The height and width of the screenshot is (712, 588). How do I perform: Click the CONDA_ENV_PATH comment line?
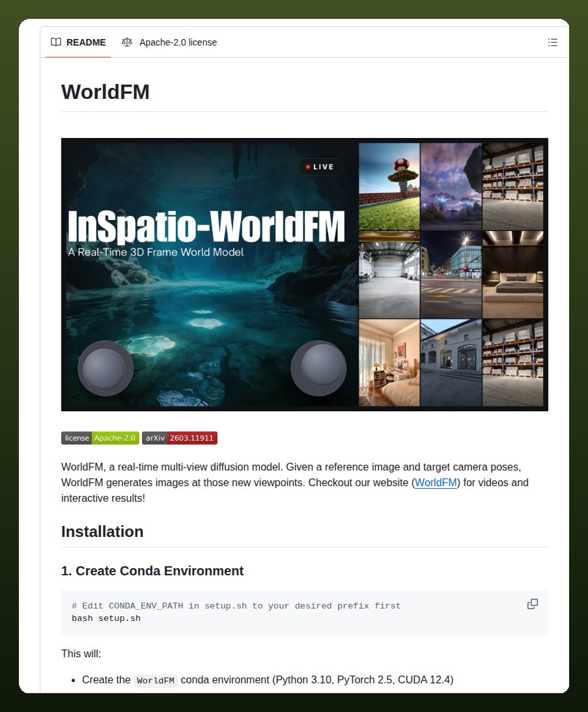tap(236, 606)
